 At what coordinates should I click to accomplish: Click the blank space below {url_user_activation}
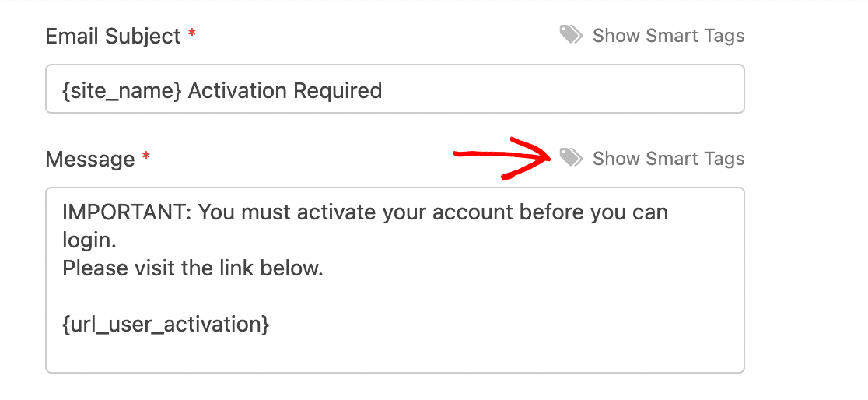(389, 354)
